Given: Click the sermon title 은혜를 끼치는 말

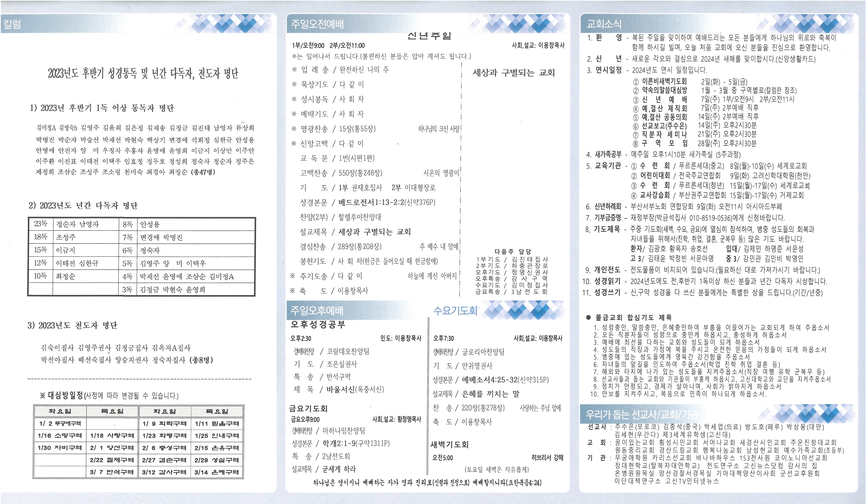Looking at the screenshot, I should pos(491,394).
